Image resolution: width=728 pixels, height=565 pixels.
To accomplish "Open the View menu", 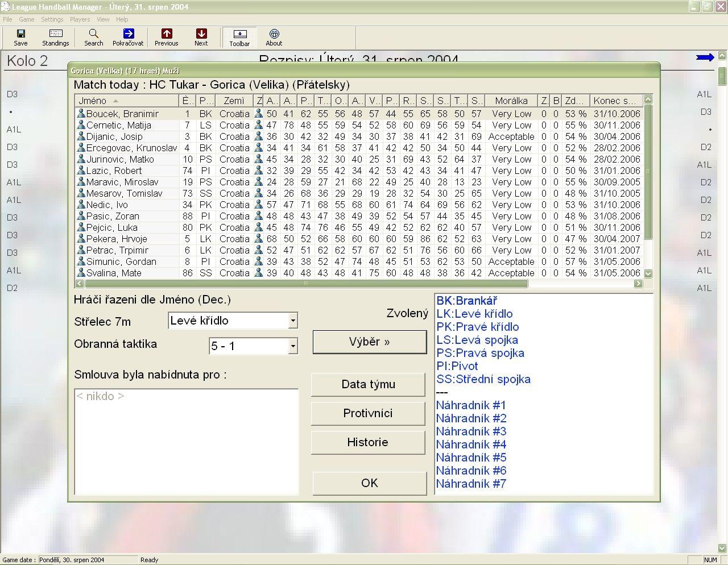I will 103,19.
